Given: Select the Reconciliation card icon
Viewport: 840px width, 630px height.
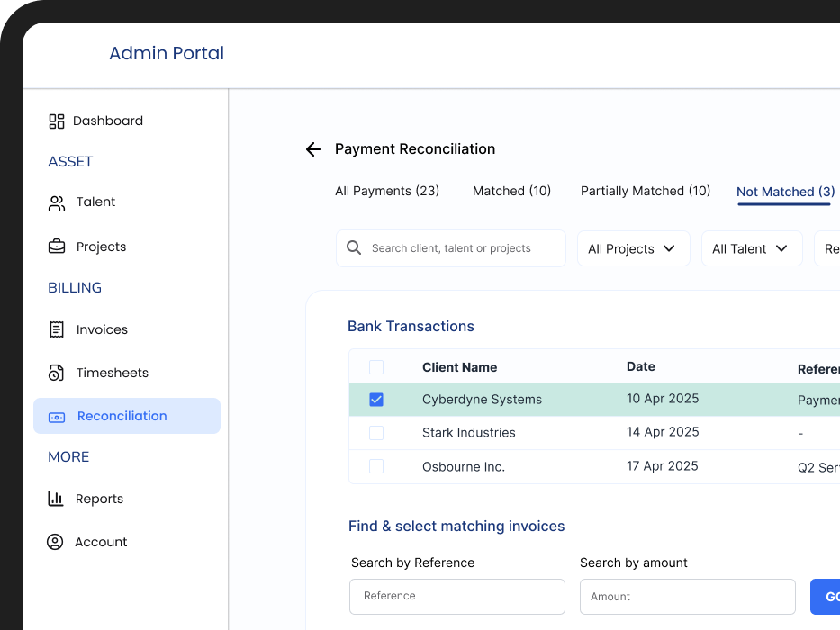Looking at the screenshot, I should [x=56, y=417].
